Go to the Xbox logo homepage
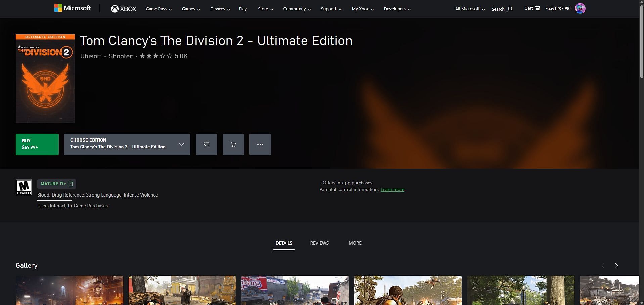Image resolution: width=644 pixels, height=305 pixels. pyautogui.click(x=124, y=9)
